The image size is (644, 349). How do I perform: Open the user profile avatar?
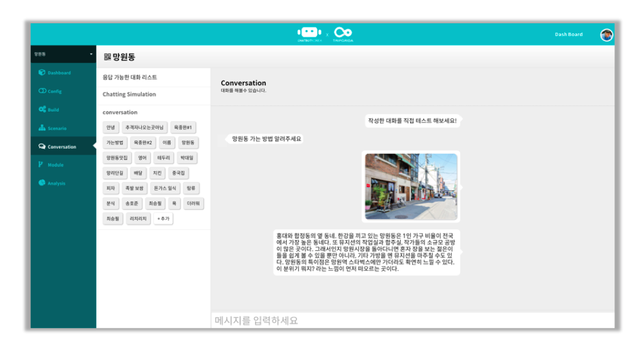pos(606,35)
